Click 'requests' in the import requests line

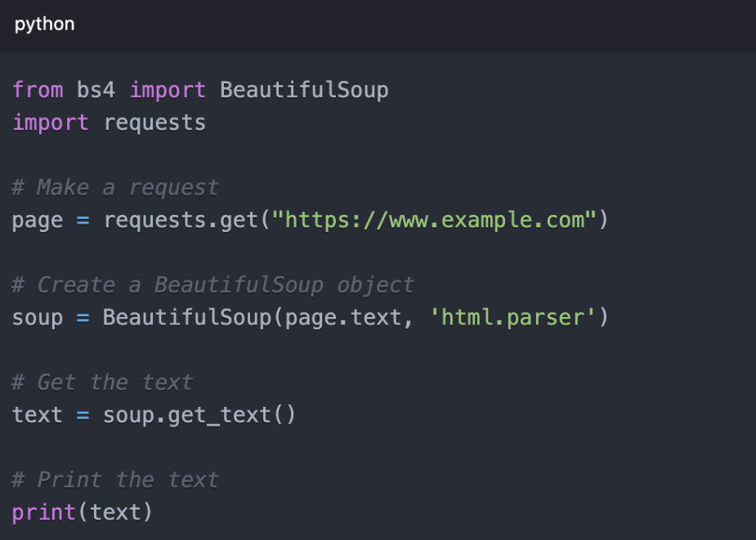point(154,123)
